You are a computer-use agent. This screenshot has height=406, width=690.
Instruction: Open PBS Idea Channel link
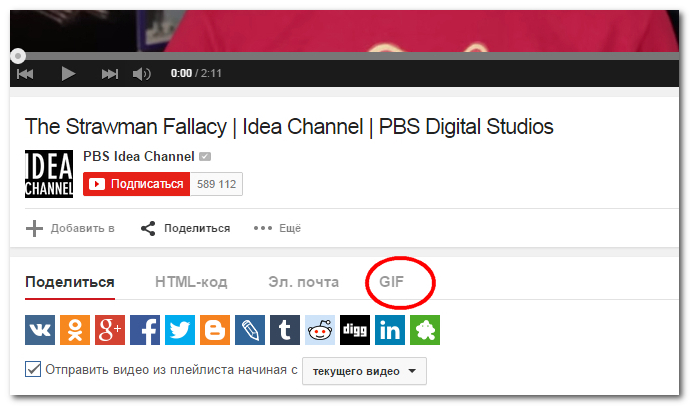coord(139,156)
